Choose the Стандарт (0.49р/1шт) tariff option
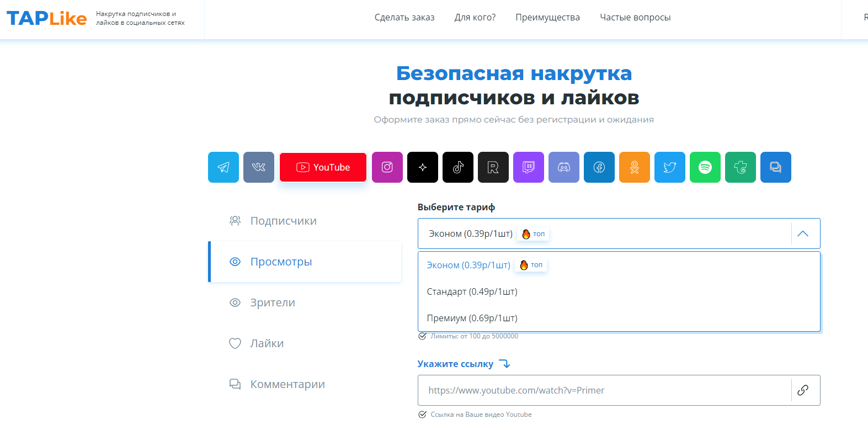The width and height of the screenshot is (868, 430). pyautogui.click(x=619, y=291)
